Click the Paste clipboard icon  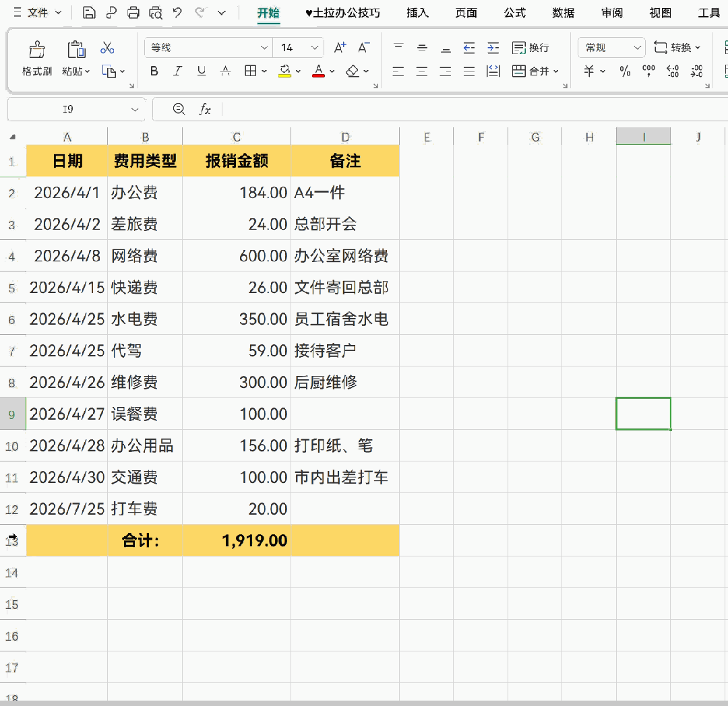[x=76, y=49]
